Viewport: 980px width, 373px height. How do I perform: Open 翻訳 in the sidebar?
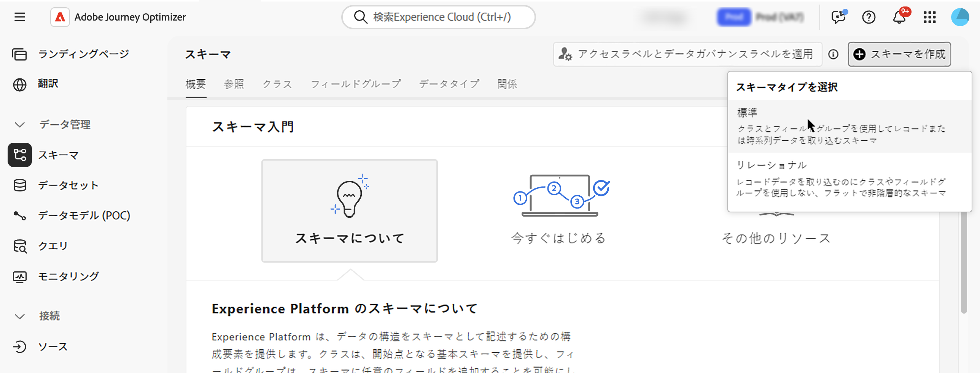pos(48,84)
